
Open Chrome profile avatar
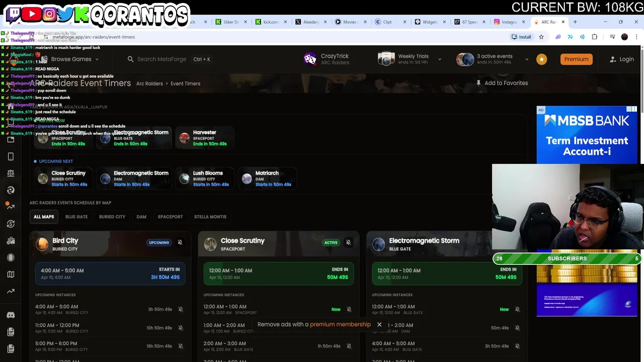[x=624, y=37]
